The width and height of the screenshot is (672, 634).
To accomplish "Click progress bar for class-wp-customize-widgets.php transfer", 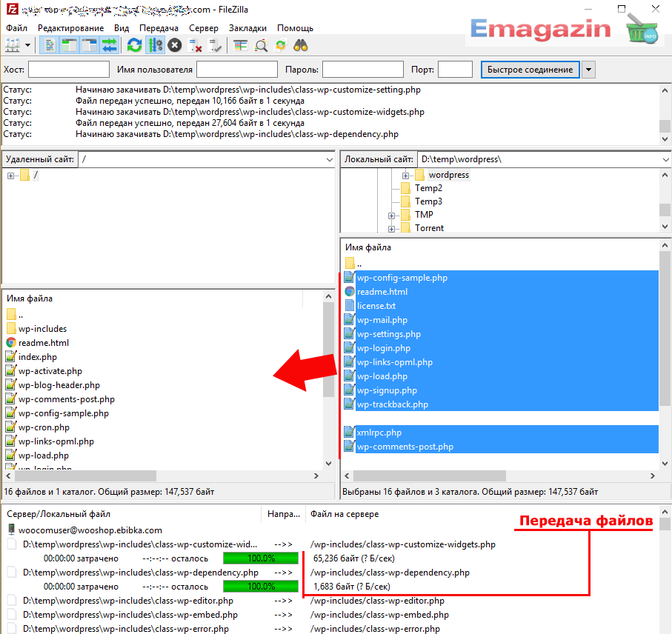I will click(261, 558).
